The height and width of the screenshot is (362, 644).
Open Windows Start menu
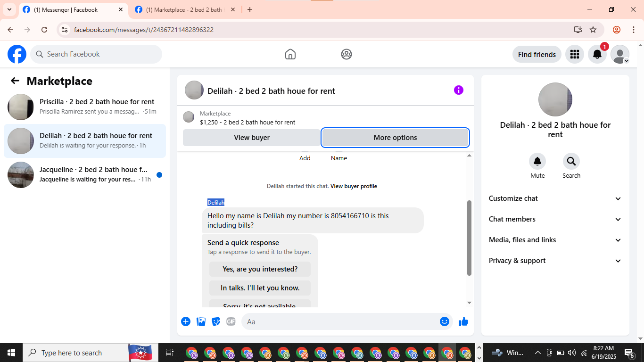(x=11, y=353)
